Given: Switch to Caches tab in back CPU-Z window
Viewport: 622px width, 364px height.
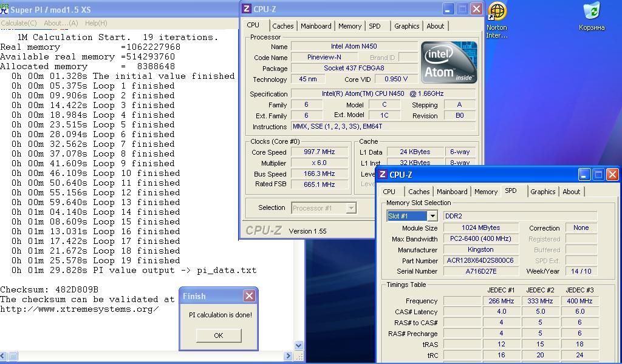Looking at the screenshot, I should pos(283,25).
